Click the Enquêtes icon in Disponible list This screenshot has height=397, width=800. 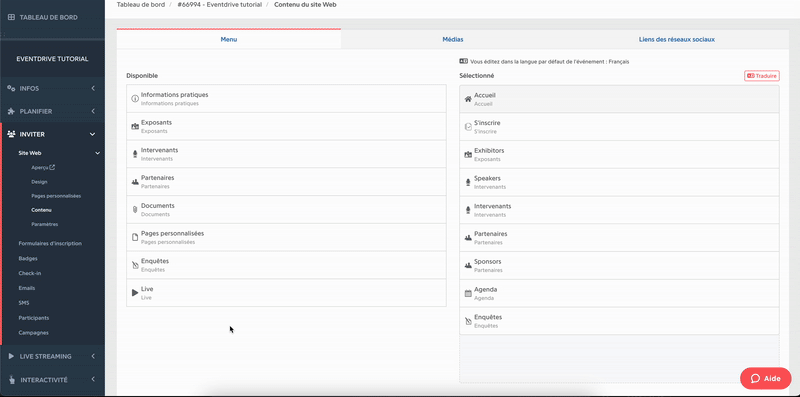[x=135, y=265]
